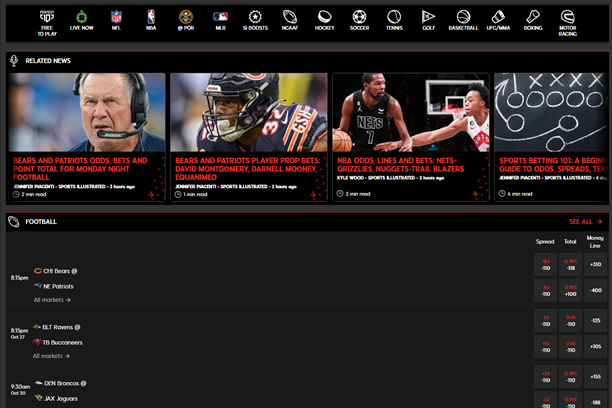Open SI Boosts star icon
Image resolution: width=612 pixels, height=408 pixels.
[255, 20]
